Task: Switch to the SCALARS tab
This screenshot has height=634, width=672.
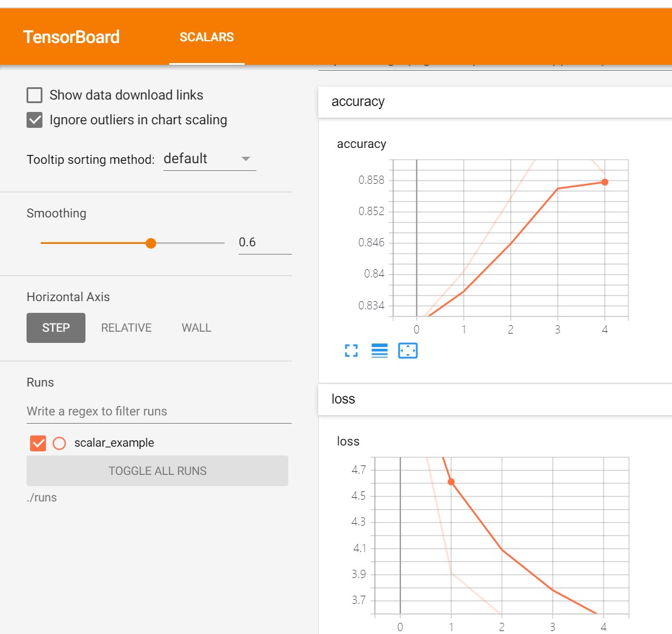Action: point(206,37)
